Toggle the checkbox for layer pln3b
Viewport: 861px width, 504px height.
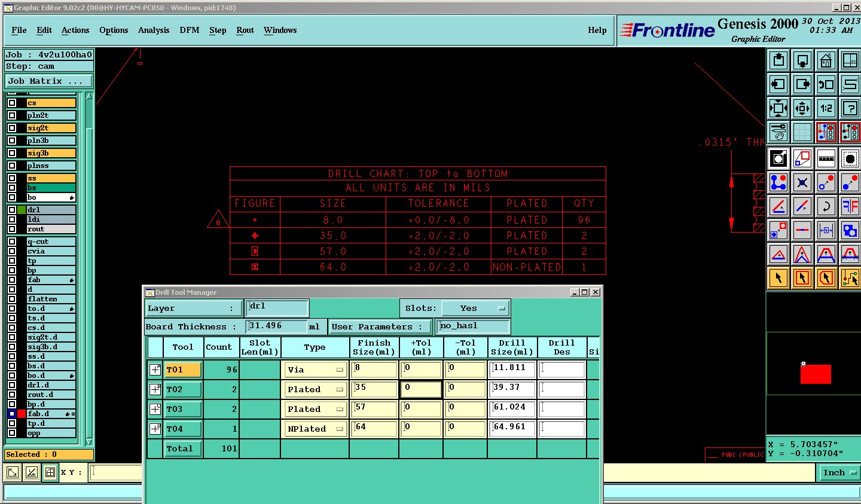pos(11,140)
